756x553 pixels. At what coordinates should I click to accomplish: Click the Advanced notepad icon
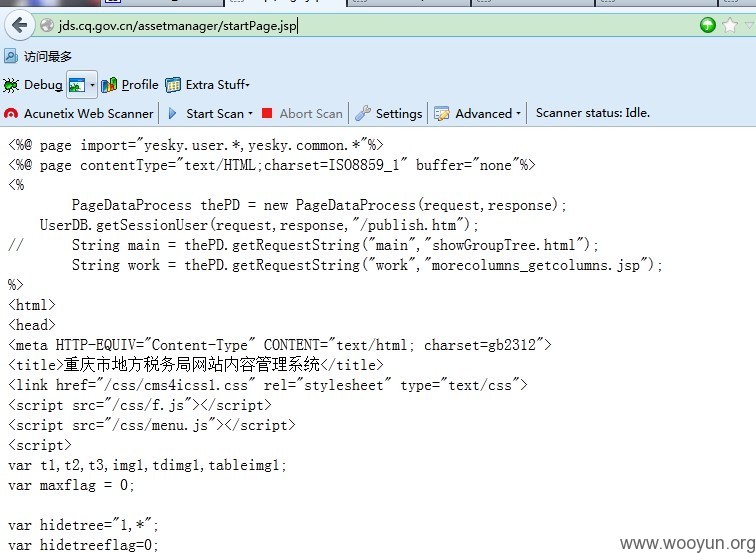click(441, 114)
